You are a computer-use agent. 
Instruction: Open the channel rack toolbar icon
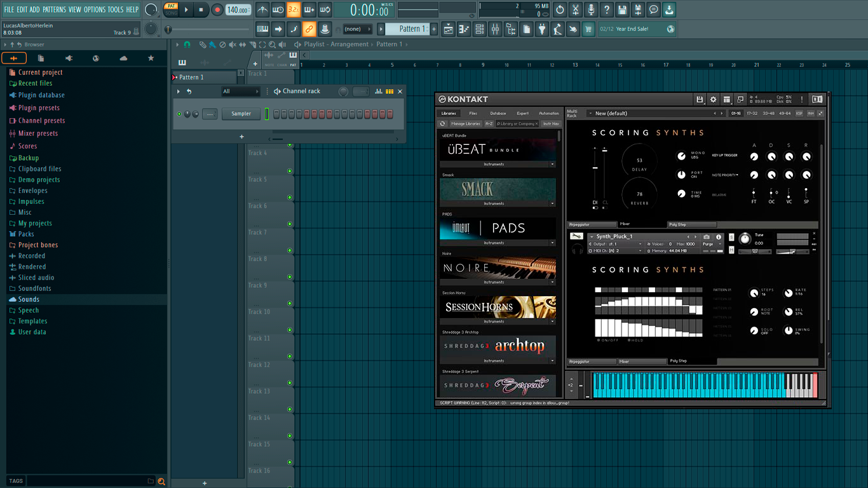pos(480,29)
